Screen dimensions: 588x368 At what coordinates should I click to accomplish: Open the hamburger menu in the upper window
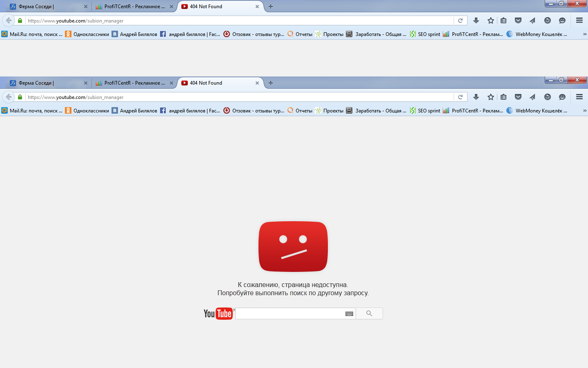tap(579, 20)
